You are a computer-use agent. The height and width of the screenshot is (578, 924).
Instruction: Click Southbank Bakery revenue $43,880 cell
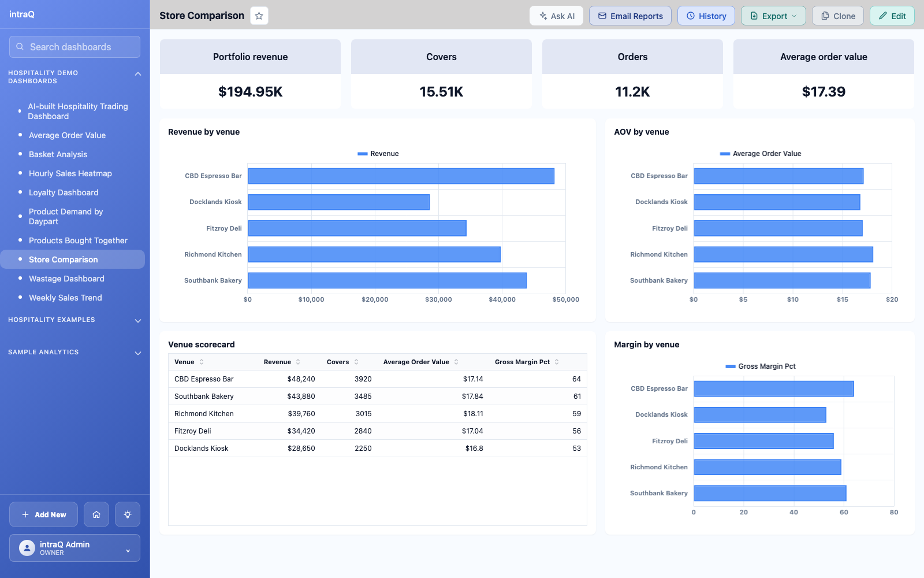(x=301, y=397)
